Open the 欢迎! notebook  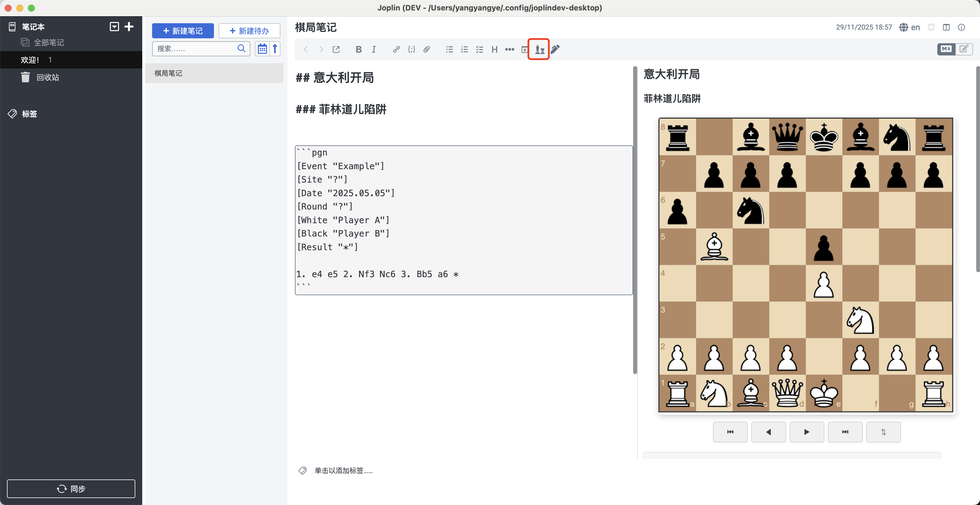click(30, 60)
